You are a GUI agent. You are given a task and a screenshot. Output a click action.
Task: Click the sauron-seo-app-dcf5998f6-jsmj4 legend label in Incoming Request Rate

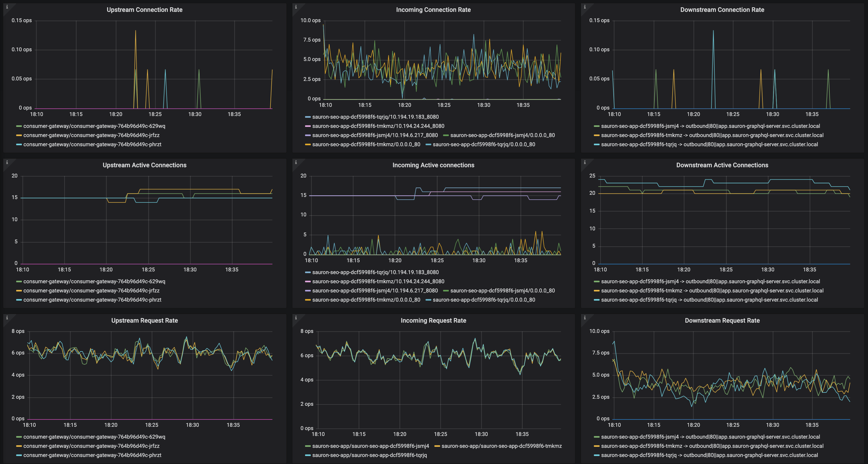point(370,446)
